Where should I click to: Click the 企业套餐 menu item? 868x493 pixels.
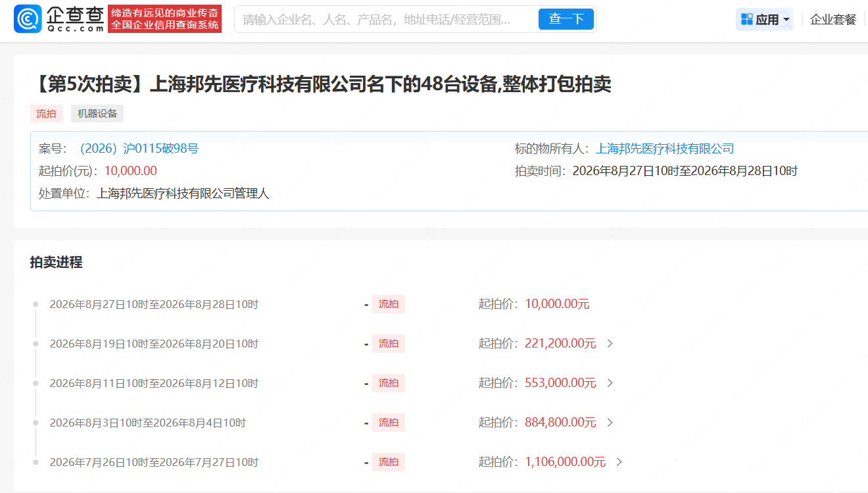click(x=833, y=20)
